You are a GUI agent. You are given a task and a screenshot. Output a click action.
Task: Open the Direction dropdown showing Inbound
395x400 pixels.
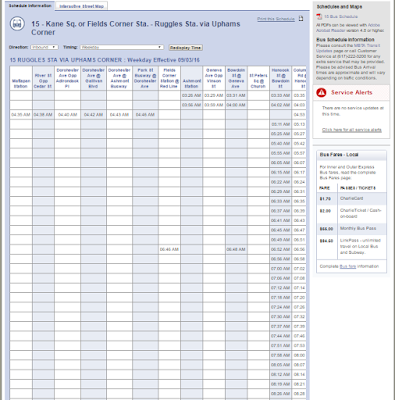[x=45, y=47]
